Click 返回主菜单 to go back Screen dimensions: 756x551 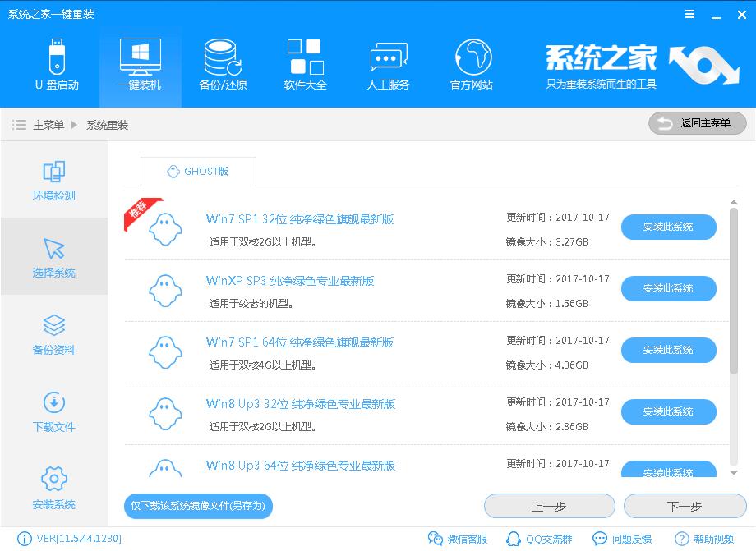697,123
